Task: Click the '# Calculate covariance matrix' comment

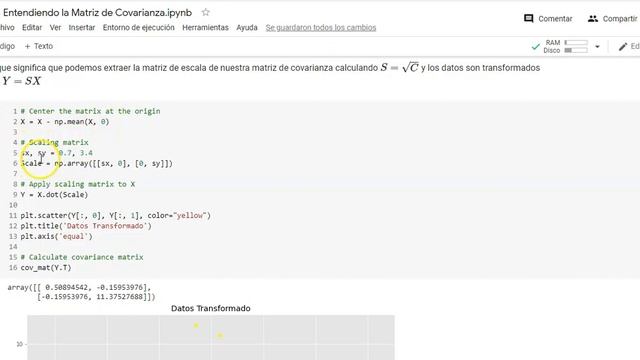Action: coord(82,257)
